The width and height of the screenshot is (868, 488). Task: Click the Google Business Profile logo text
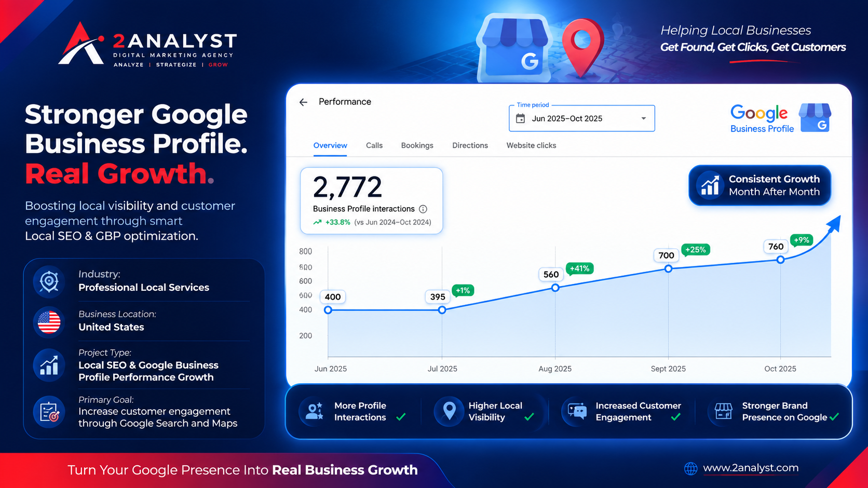[762, 119]
